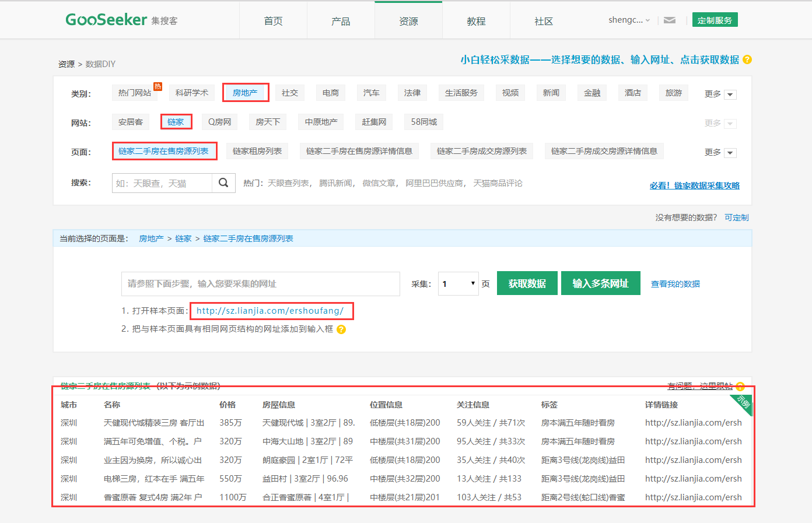Open the help question mark next to the top tagline
Image resolution: width=812 pixels, height=523 pixels.
pos(747,59)
